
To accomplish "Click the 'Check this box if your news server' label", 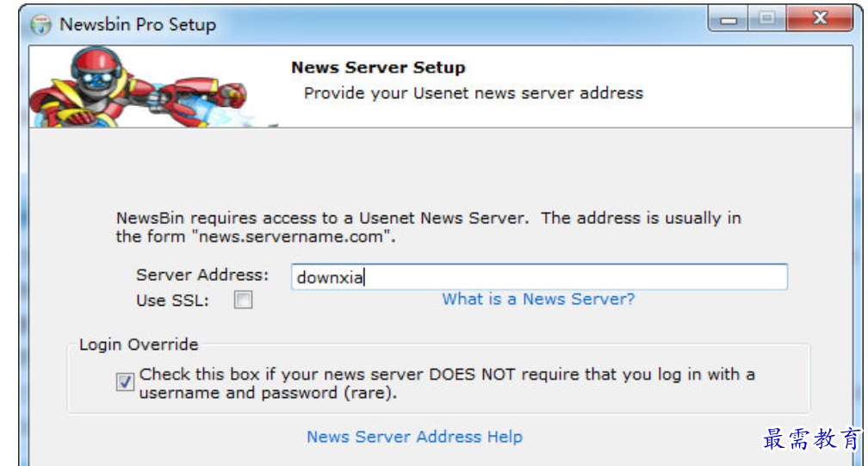I will 447,383.
